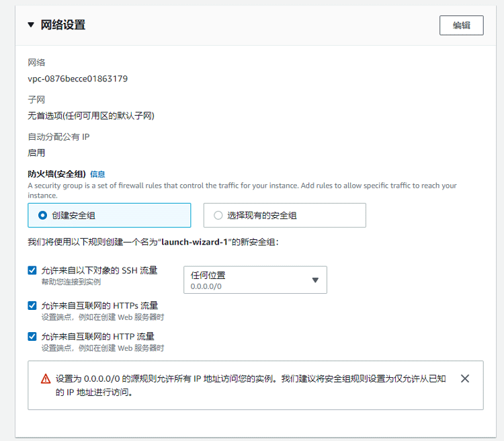Screen dimensions: 504x441
Task: Select the 选择现有的安全组 radio option
Action: click(284, 215)
